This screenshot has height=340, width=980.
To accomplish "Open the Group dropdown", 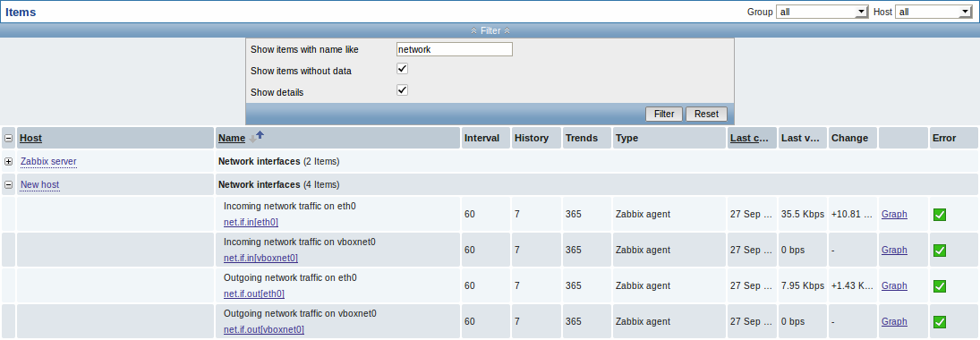I will (822, 12).
